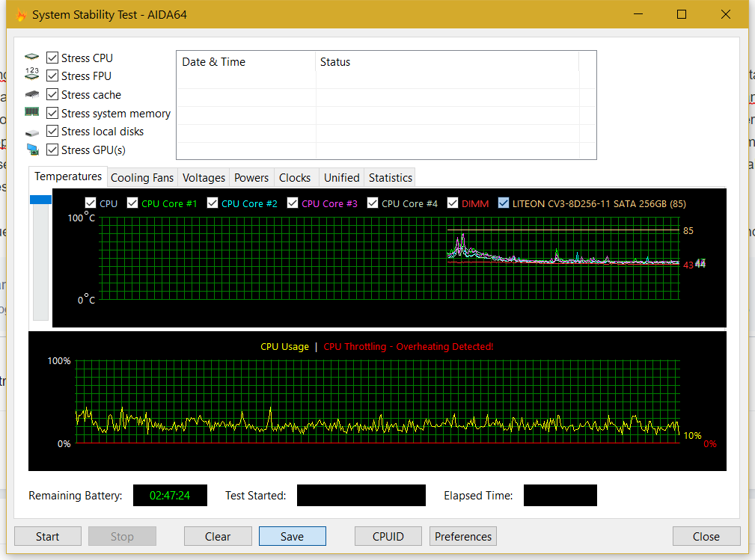Click the memory module icon
Viewport: 755px width, 560px height.
point(31,111)
